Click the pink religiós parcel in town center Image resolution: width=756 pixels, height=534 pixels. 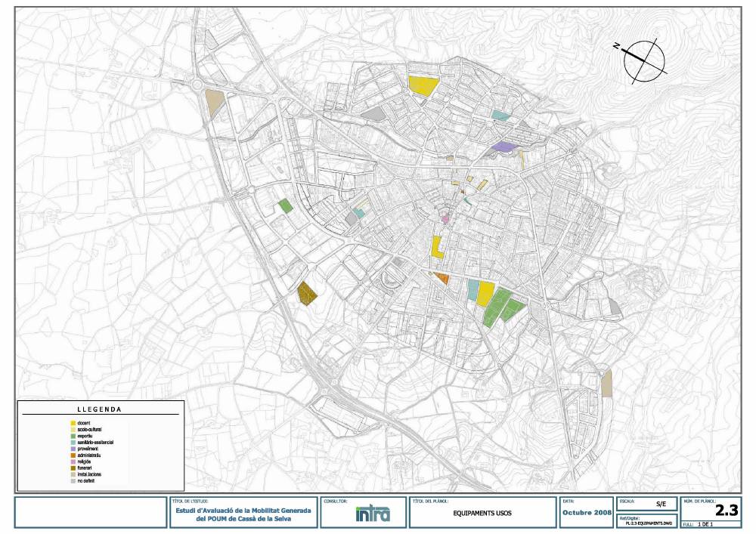pos(445,219)
